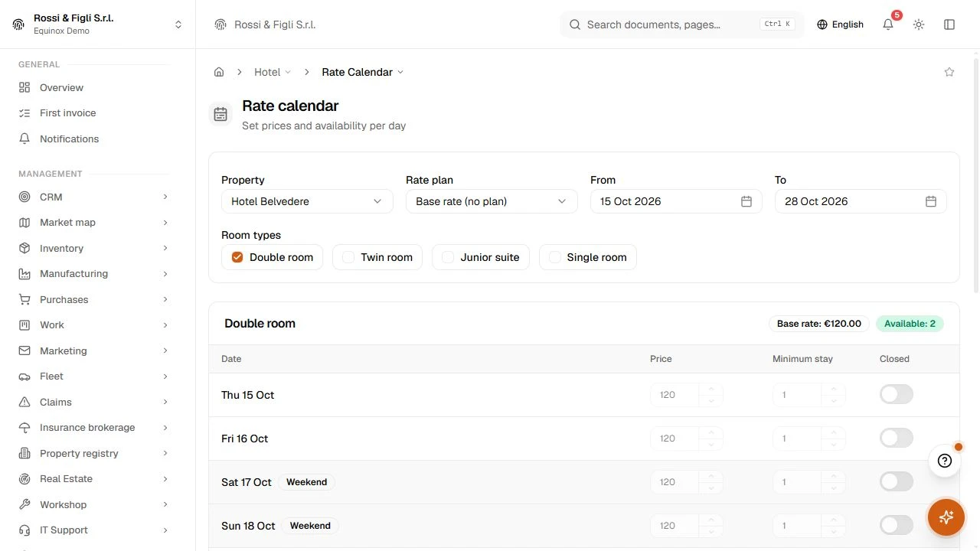Expand the Real Estate sidebar chevron
980x551 pixels.
(x=165, y=479)
